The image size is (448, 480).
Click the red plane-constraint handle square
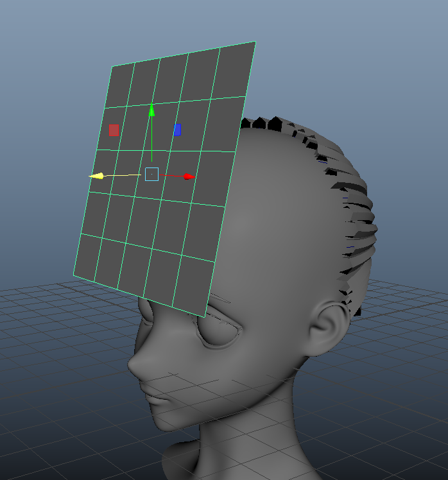[x=114, y=130]
